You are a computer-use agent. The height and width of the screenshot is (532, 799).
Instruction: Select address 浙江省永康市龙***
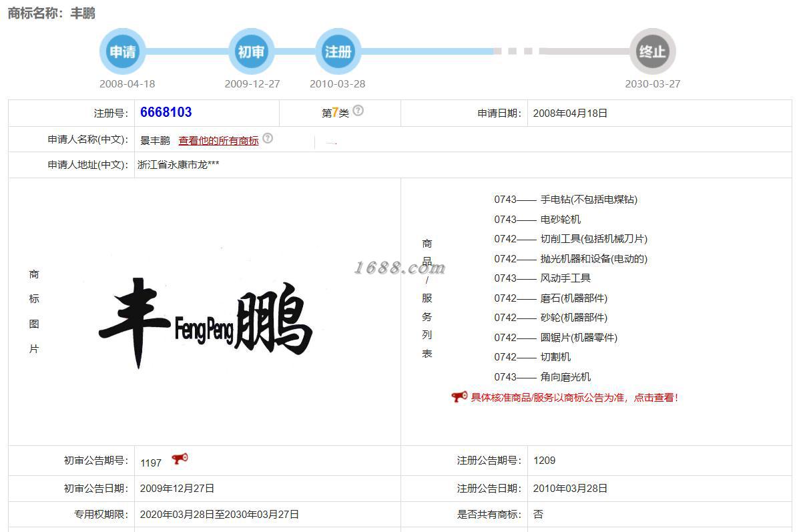pyautogui.click(x=178, y=165)
